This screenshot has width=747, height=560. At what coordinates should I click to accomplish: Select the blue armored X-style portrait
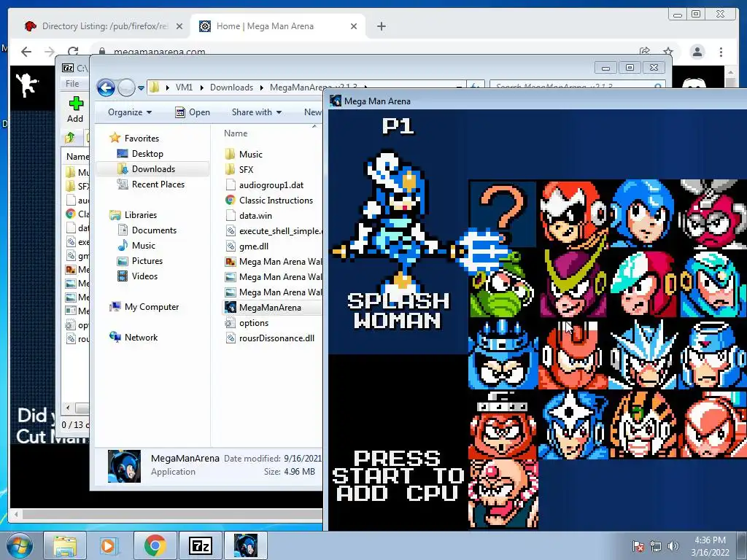[x=713, y=284]
